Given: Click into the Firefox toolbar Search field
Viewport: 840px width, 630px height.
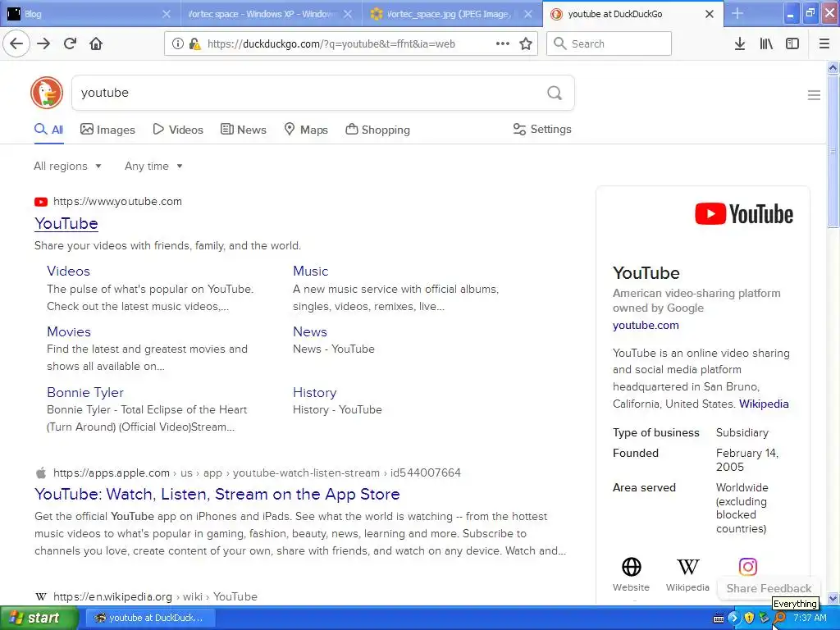Looking at the screenshot, I should [x=609, y=43].
